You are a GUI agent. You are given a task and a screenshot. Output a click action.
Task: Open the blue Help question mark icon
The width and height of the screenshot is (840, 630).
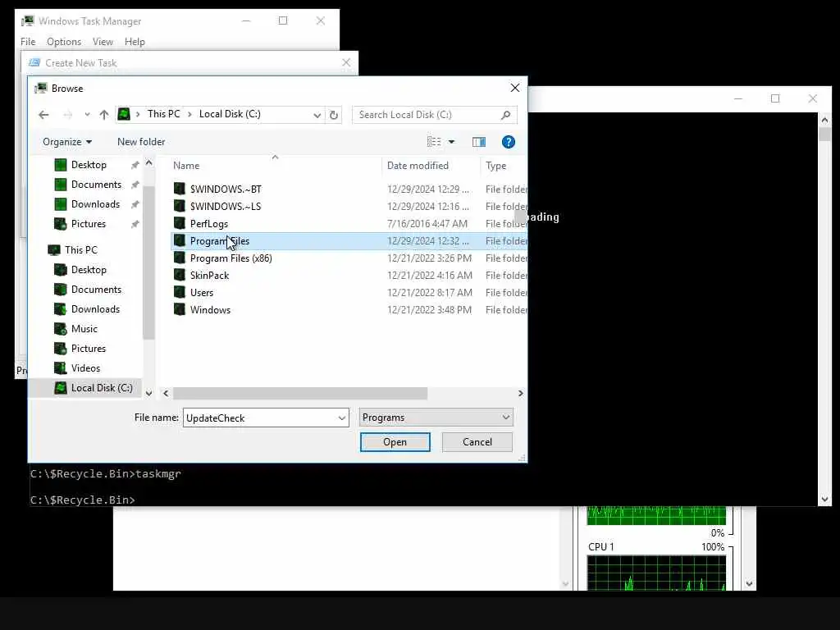509,142
